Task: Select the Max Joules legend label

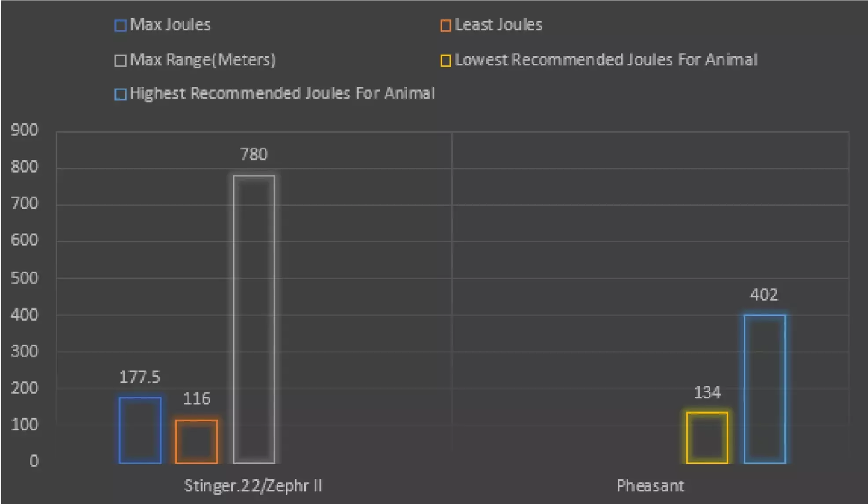Action: click(x=170, y=25)
